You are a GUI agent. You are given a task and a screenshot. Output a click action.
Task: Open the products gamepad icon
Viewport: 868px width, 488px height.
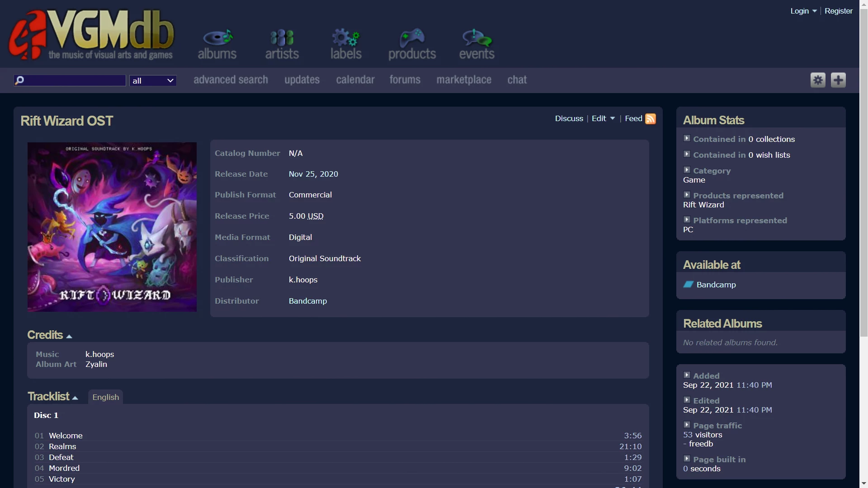[412, 38]
